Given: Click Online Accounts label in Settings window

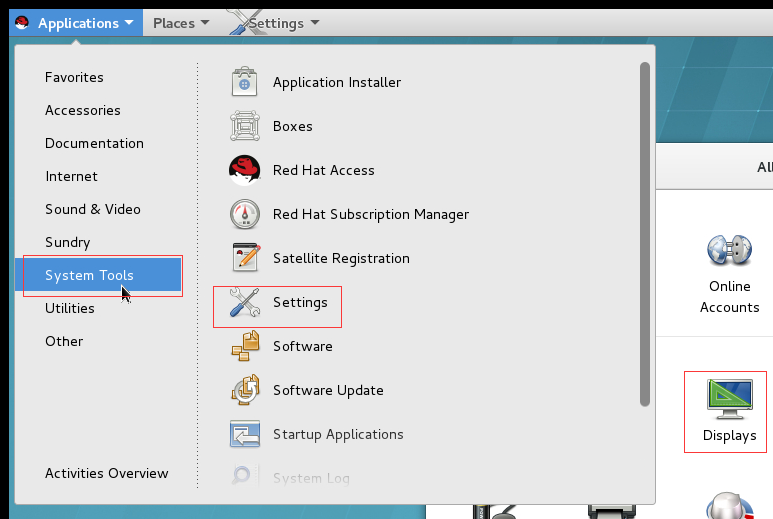Looking at the screenshot, I should 730,297.
